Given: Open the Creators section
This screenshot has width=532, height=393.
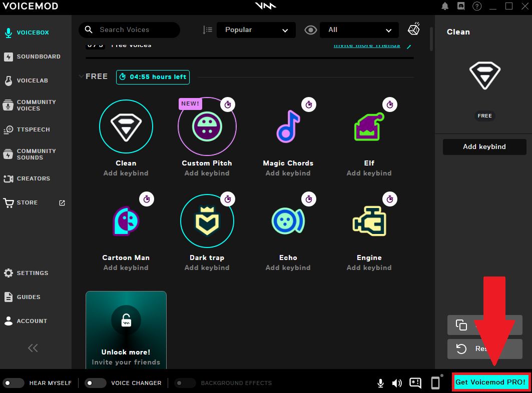Looking at the screenshot, I should [x=33, y=178].
